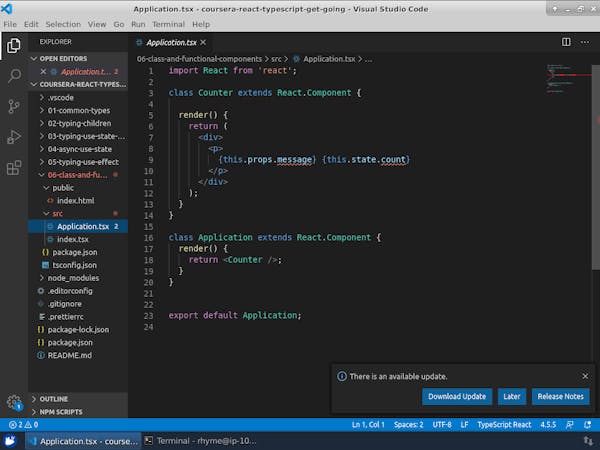The width and height of the screenshot is (600, 450).
Task: Open notifications bell in status bar
Action: [x=587, y=425]
